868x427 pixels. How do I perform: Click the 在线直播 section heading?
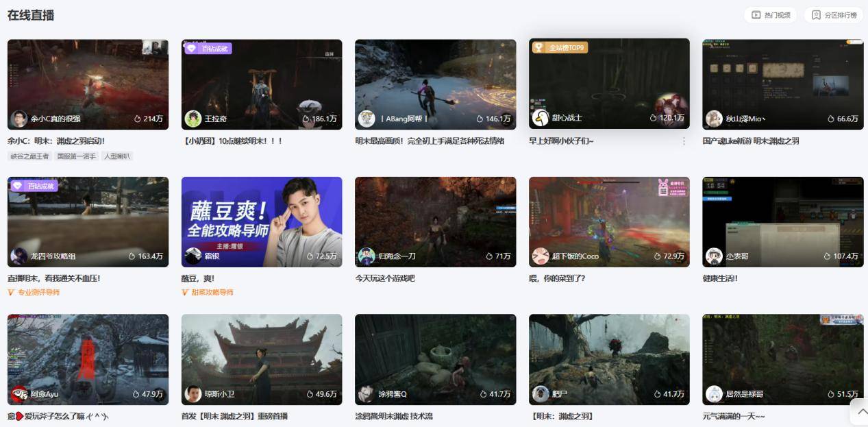(x=31, y=15)
